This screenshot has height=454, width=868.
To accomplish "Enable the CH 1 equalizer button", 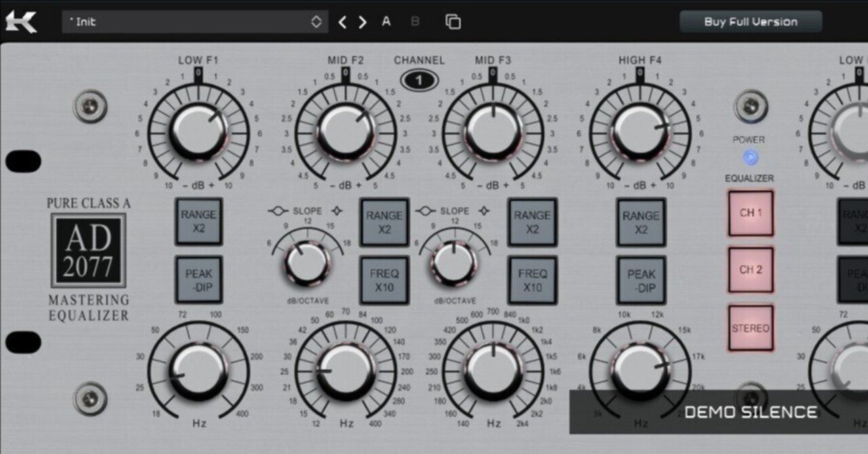I will [x=751, y=213].
